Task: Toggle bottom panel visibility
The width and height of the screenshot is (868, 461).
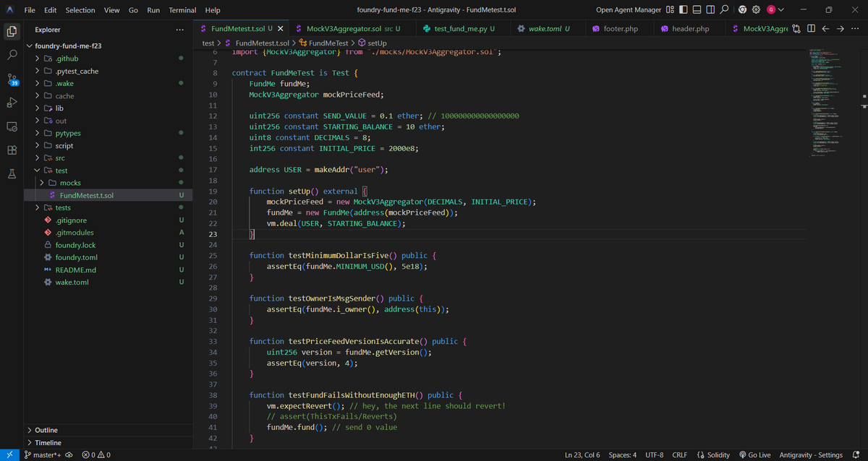Action: tap(698, 10)
